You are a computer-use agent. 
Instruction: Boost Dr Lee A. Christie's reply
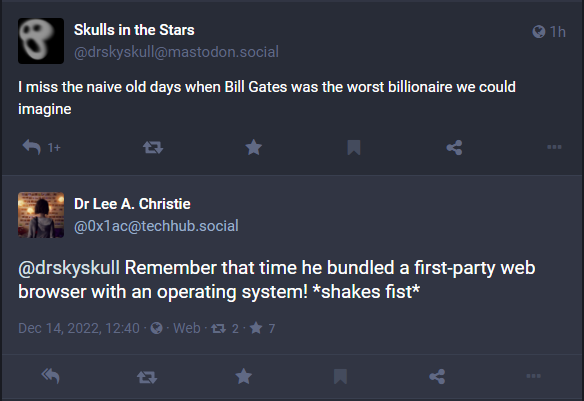(147, 377)
